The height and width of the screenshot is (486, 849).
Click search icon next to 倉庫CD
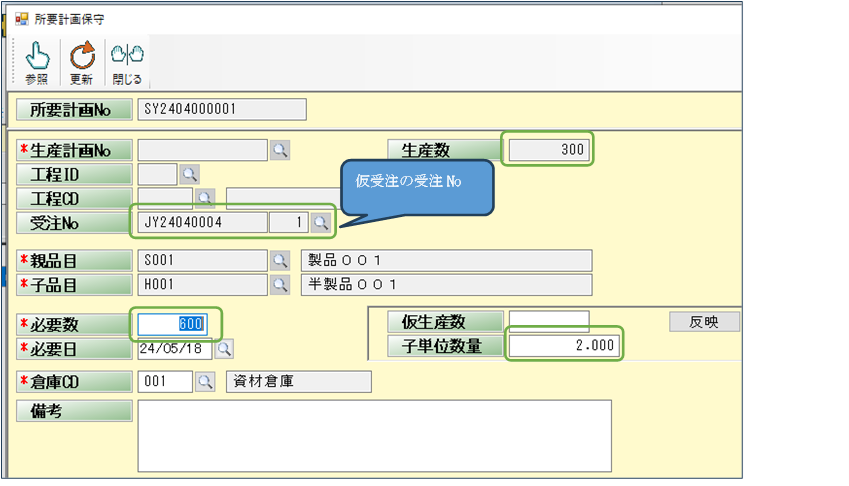pyautogui.click(x=205, y=382)
